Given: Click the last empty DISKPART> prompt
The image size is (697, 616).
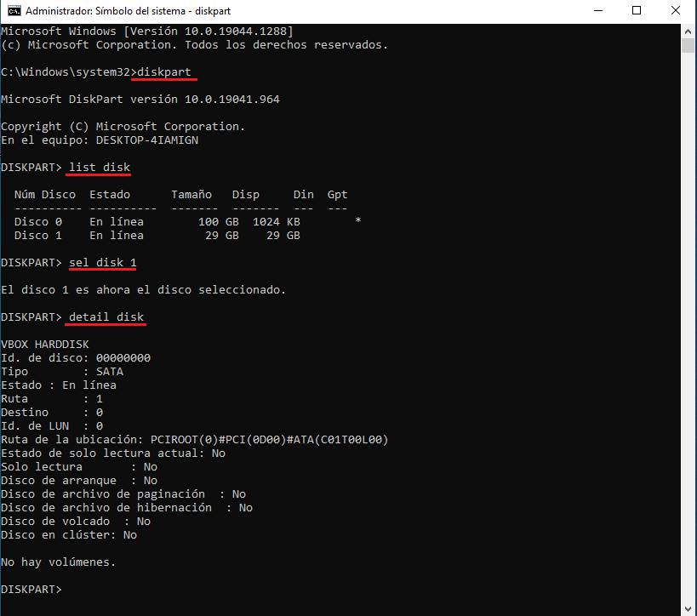Looking at the screenshot, I should 31,590.
